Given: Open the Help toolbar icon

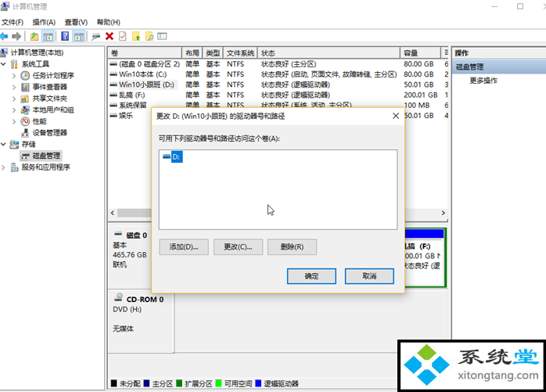Looking at the screenshot, I should [x=65, y=36].
